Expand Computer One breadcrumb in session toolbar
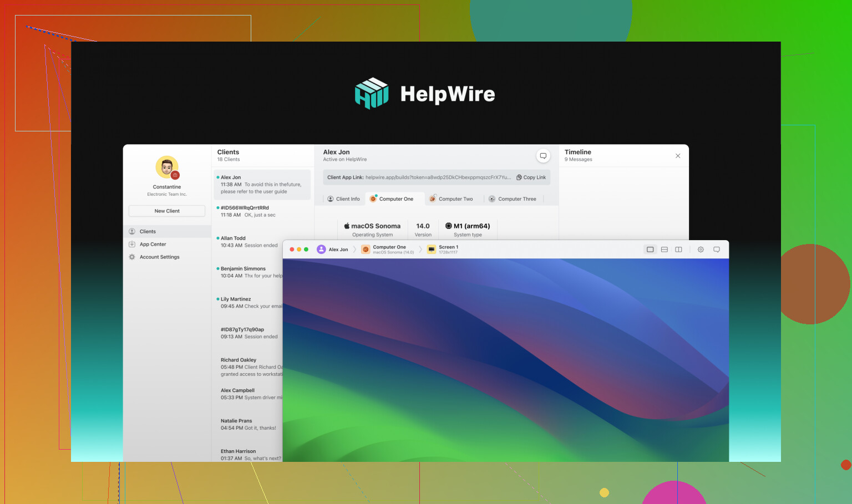The height and width of the screenshot is (504, 852). [389, 250]
